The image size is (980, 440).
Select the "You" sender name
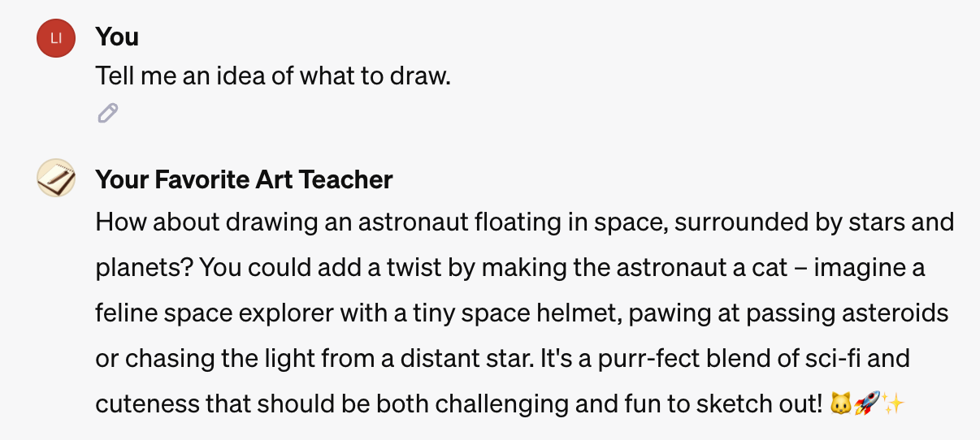coord(117,37)
